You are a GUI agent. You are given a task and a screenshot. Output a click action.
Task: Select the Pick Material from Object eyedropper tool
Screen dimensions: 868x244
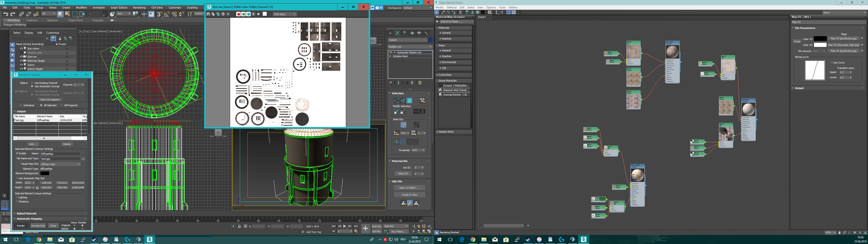point(443,12)
